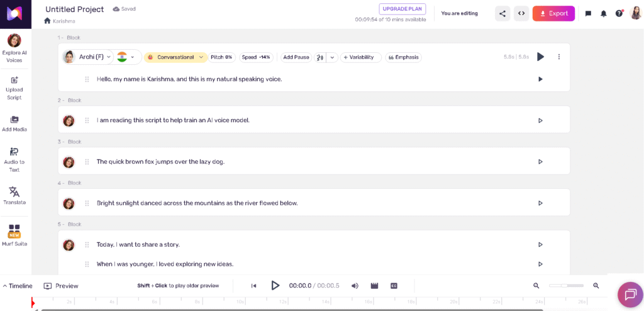Open Explore AI Voices in sidebar
This screenshot has width=644, height=311.
click(x=14, y=48)
